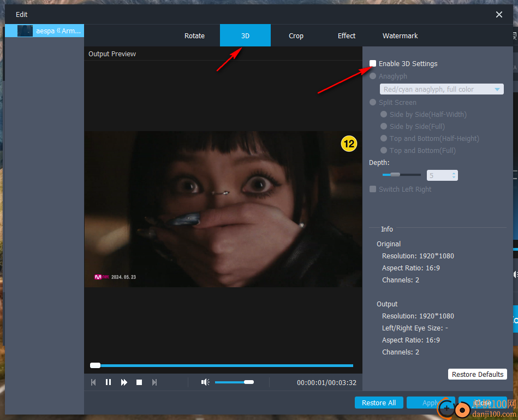The height and width of the screenshot is (420, 518).
Task: Fast forward the preview video
Action: (124, 382)
